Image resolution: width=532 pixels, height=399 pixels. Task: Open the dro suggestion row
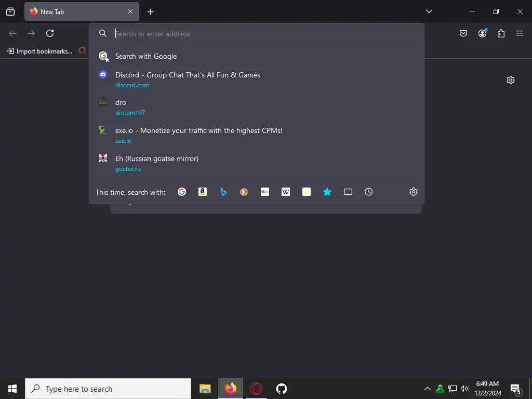[x=257, y=107]
